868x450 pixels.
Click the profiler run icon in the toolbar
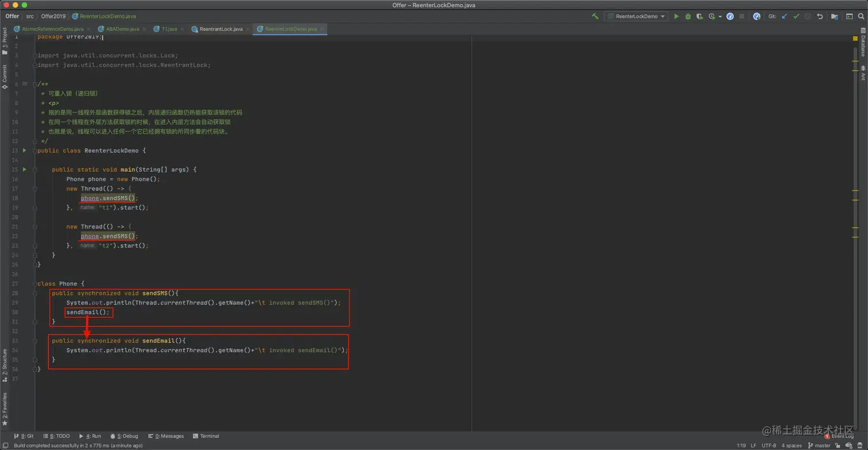coord(712,16)
